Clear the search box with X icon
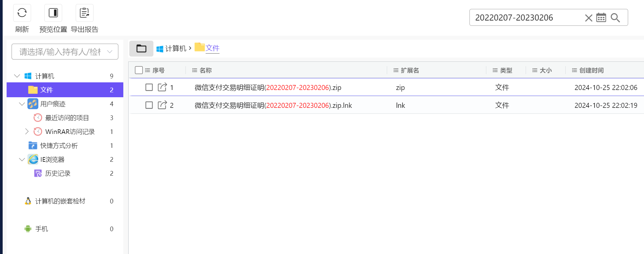This screenshot has width=644, height=254. point(588,18)
